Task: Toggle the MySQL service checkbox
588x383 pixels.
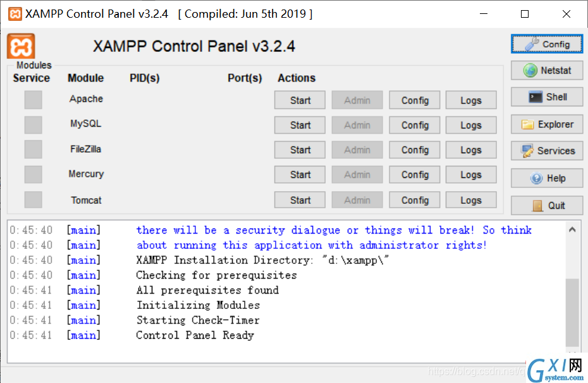Action: [34, 125]
